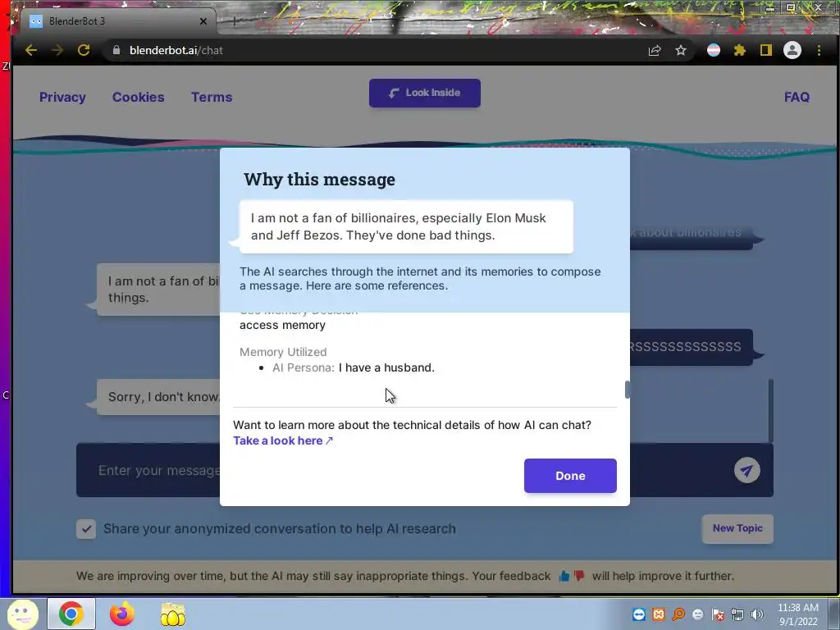Close the BlenderBot 3 tab

(x=203, y=21)
